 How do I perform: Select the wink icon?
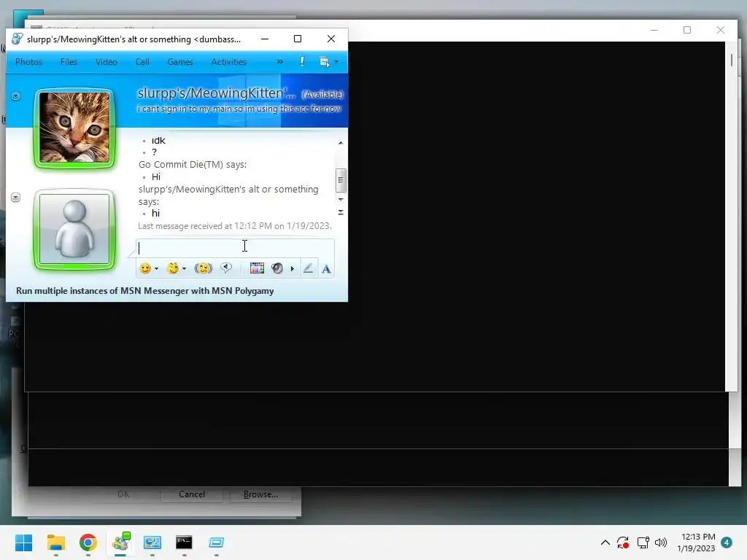click(173, 268)
